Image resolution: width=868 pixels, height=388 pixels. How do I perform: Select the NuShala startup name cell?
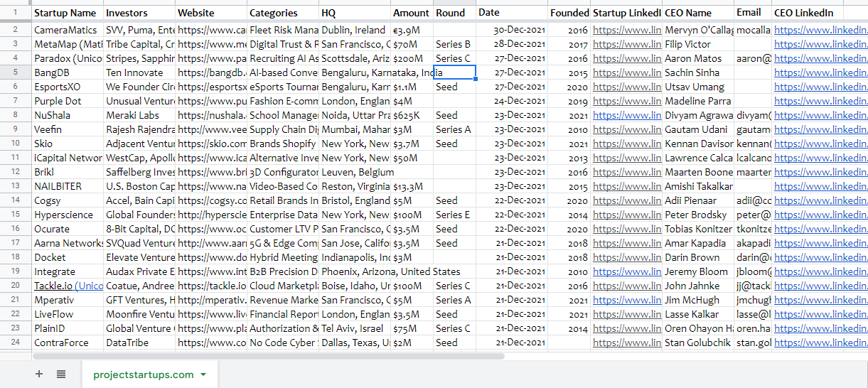pyautogui.click(x=68, y=115)
